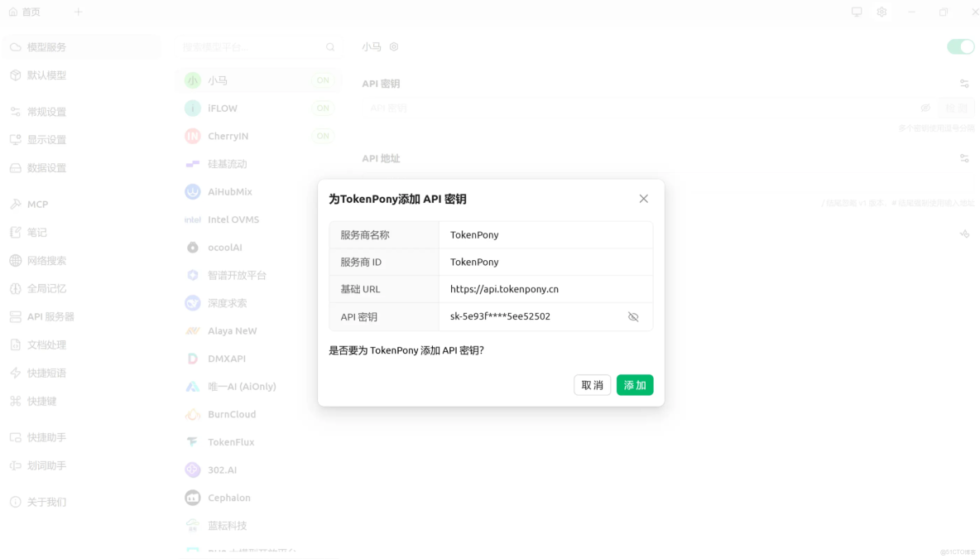
Task: Click the AiHubMix provider logo
Action: click(192, 191)
